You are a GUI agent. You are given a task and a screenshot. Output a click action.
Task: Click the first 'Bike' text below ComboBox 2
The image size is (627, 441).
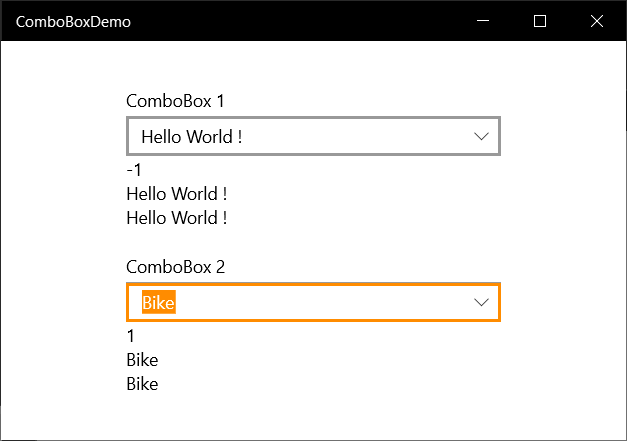[x=142, y=360]
